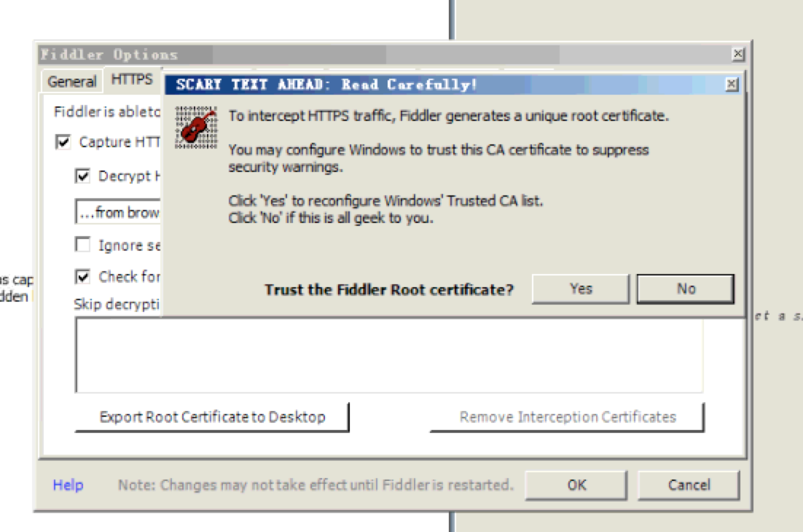Click Yes to trust Fiddler Root certificate
This screenshot has width=803, height=532.
click(580, 289)
